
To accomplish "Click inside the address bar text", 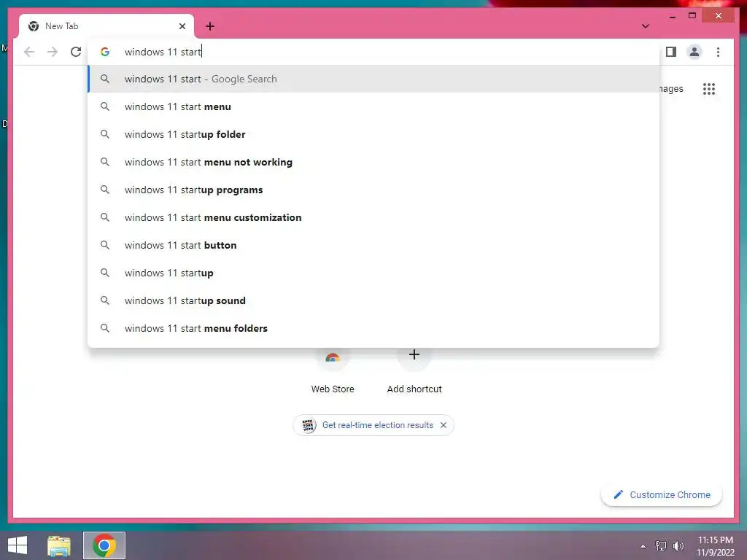I will pos(163,52).
